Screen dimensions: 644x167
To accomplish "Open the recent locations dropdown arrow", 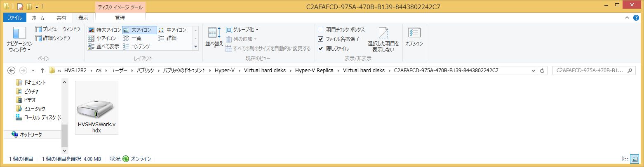I will [33, 71].
